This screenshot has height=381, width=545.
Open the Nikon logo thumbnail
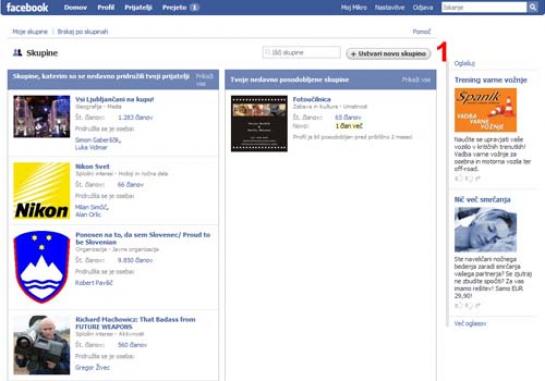(42, 191)
